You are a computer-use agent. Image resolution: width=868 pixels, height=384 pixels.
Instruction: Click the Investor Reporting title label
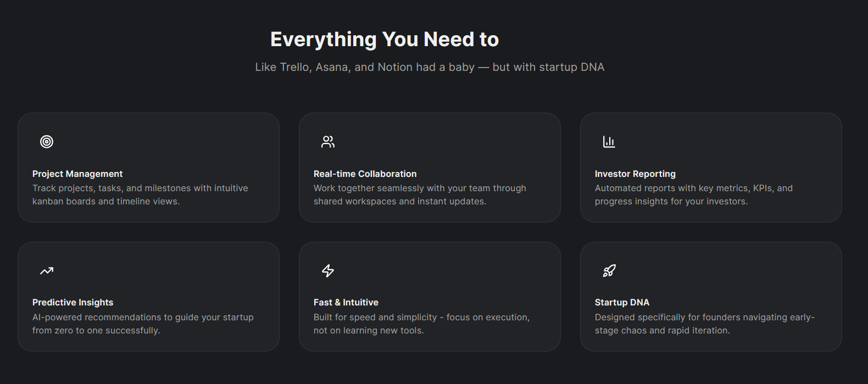tap(635, 174)
